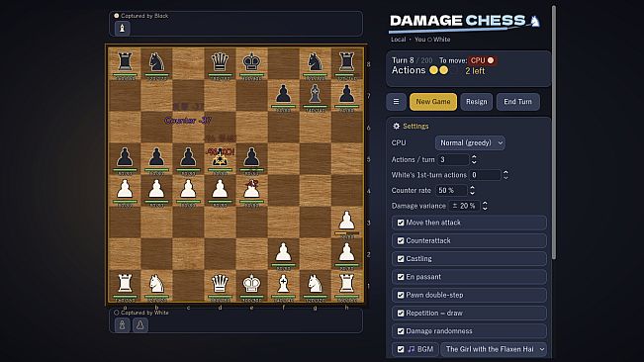Adjust the Counter rate stepper arrows

click(472, 190)
